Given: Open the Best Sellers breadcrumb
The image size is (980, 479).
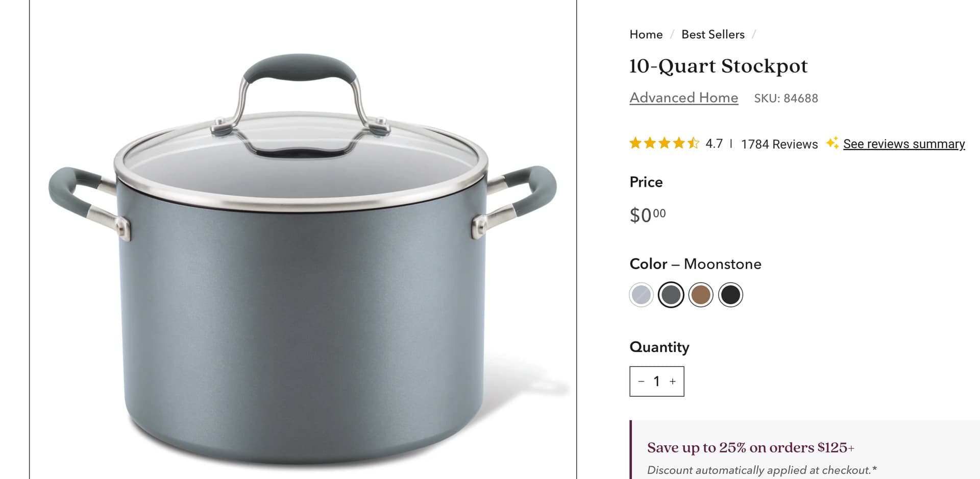Looking at the screenshot, I should [x=713, y=34].
